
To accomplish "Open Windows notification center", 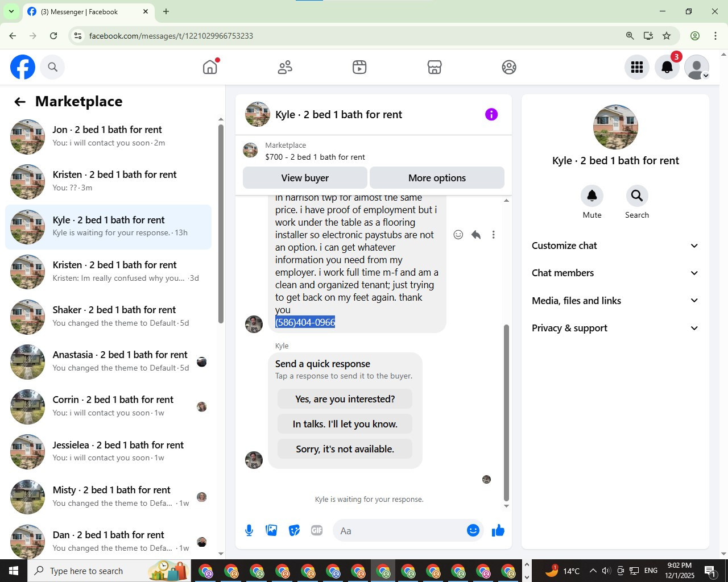I will [x=710, y=571].
